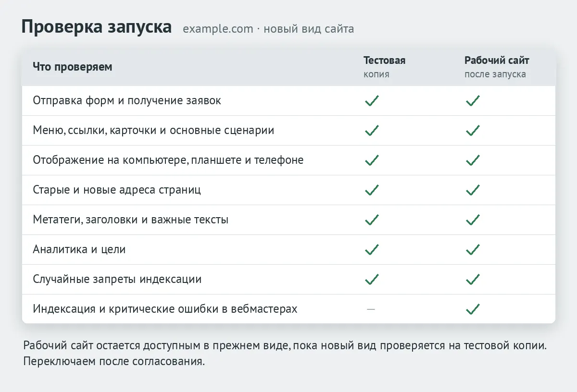Click footnote sentence starting 'Рабочий сайт остается доступным'

285,346
